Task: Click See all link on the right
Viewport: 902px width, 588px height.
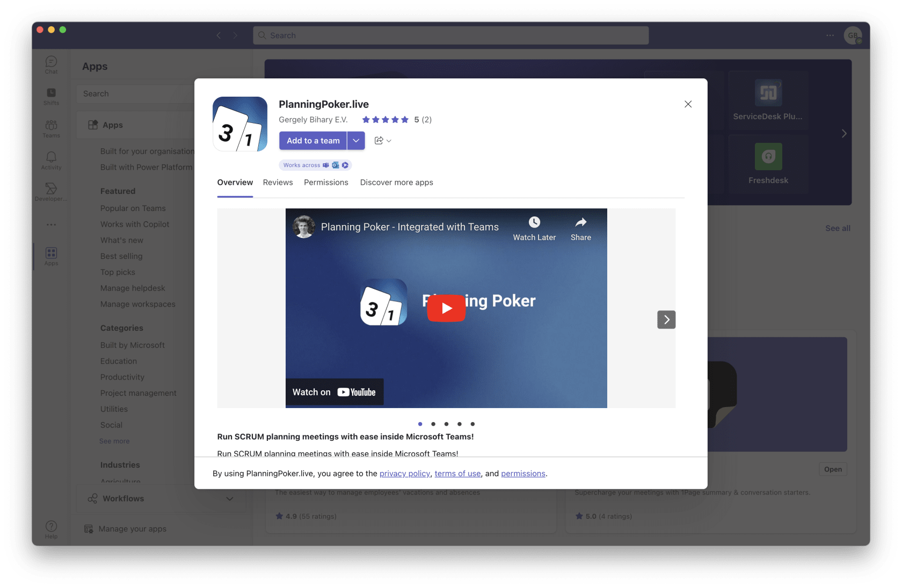Action: [x=838, y=228]
